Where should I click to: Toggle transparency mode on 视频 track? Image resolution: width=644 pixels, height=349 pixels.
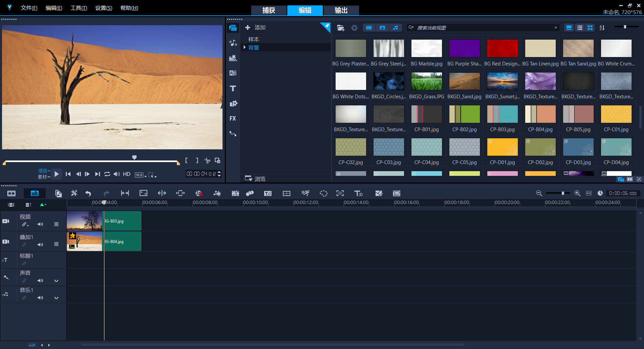[x=56, y=224]
